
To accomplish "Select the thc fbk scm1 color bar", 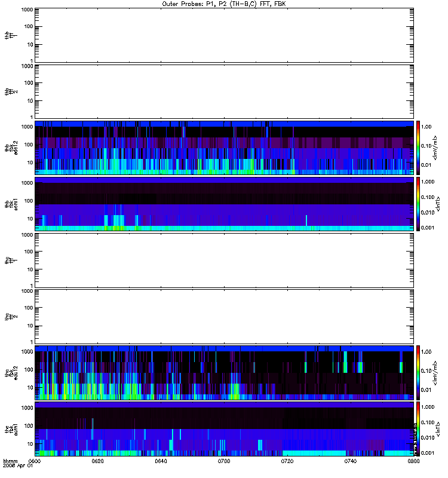I will tap(418, 429).
